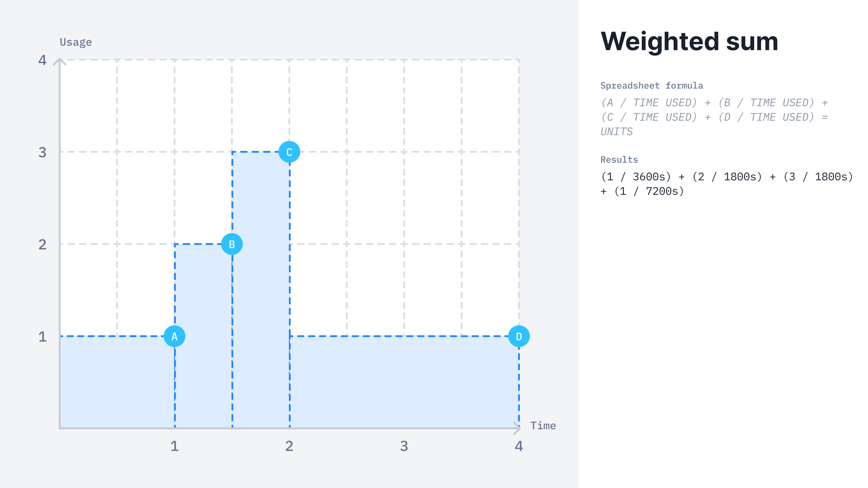Click the number 3 on the Usage axis

click(42, 152)
